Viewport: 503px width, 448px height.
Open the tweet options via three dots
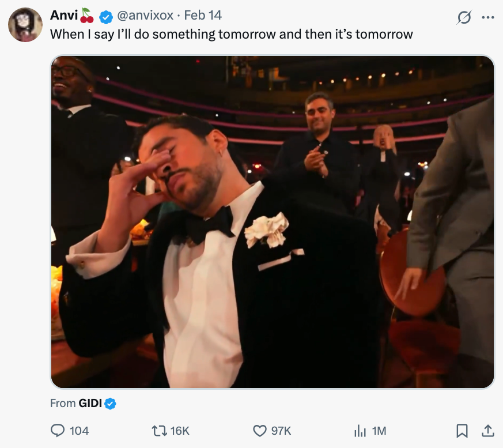488,17
